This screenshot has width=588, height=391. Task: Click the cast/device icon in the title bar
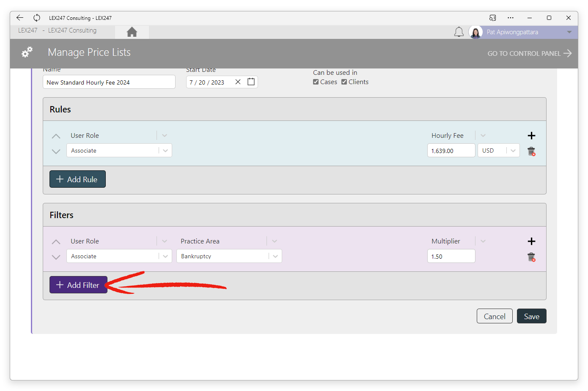point(492,18)
